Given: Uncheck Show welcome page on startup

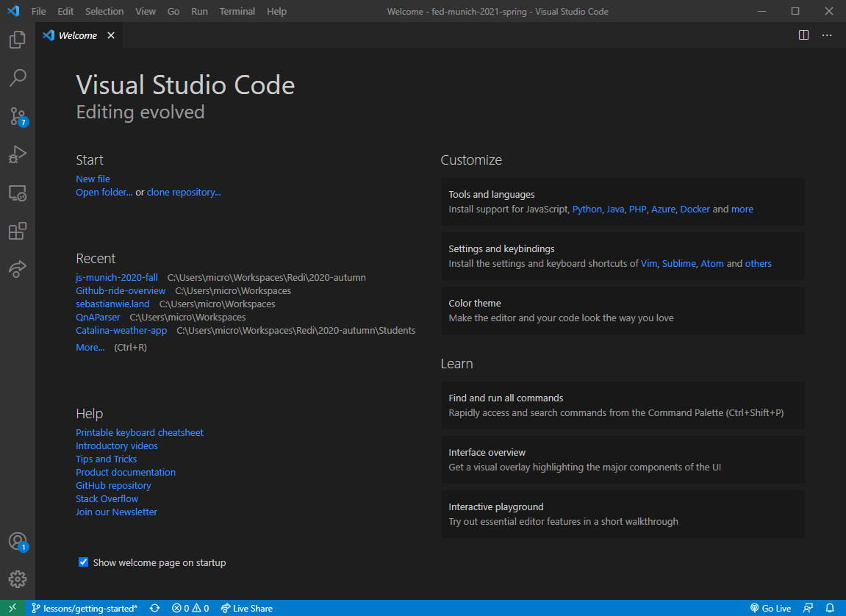Looking at the screenshot, I should click(83, 562).
